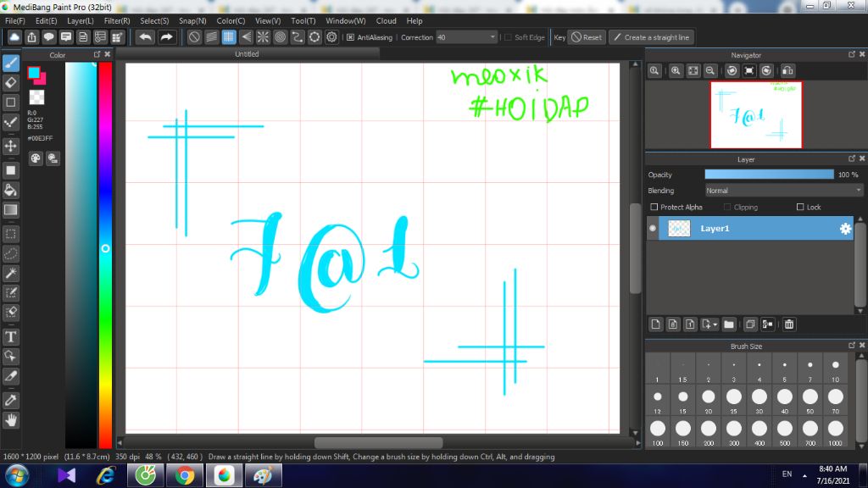The width and height of the screenshot is (868, 488).
Task: Select the Magic Wand tool
Action: (10, 274)
